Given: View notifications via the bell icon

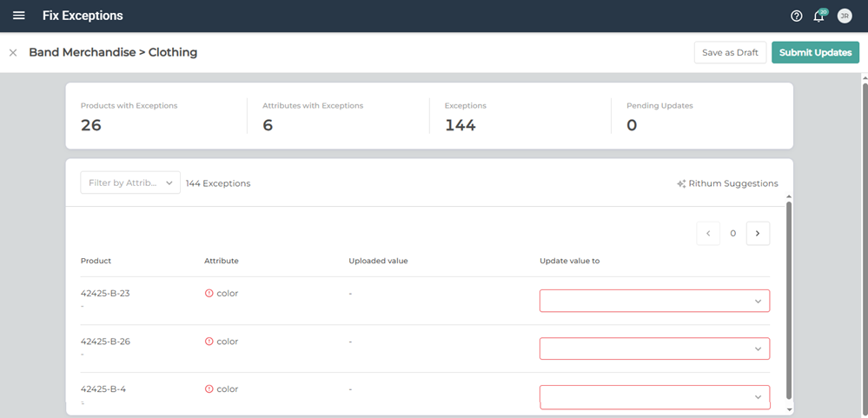Looking at the screenshot, I should tap(818, 16).
